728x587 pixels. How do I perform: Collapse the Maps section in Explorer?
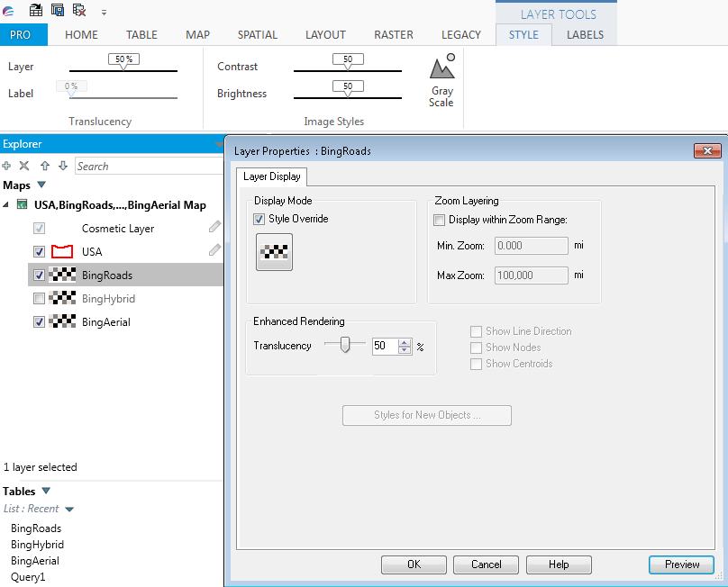[41, 185]
